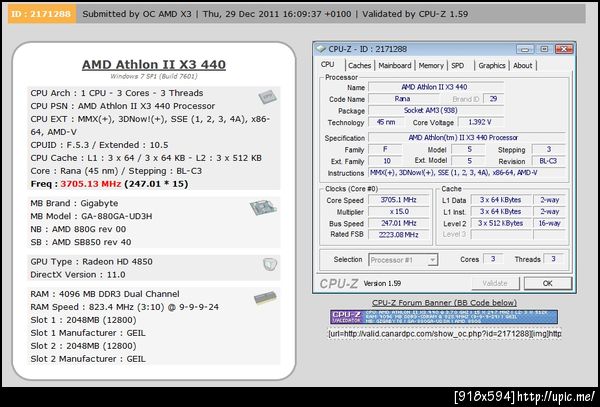The height and width of the screenshot is (407, 600).
Task: Click the Submitted by OC AMD X3 header text
Action: [x=137, y=14]
